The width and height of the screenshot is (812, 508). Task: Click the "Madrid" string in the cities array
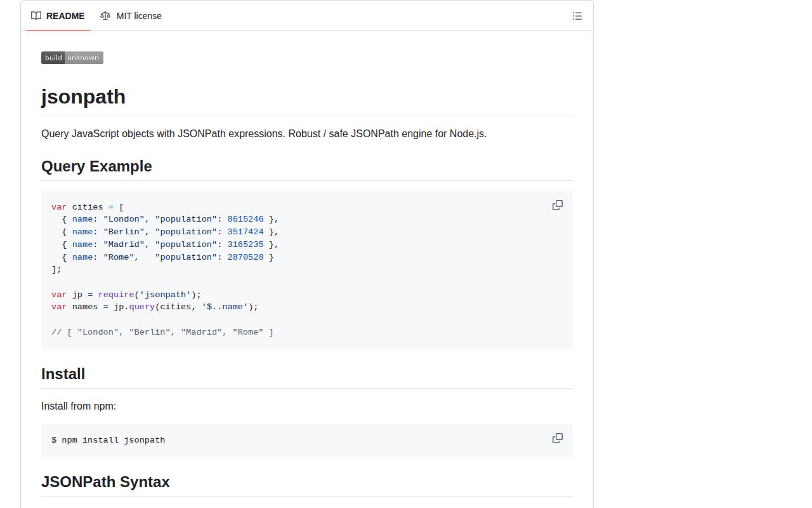click(x=124, y=244)
